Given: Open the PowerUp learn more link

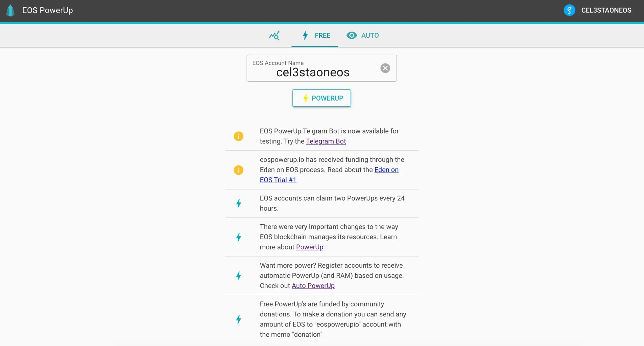Looking at the screenshot, I should point(309,247).
